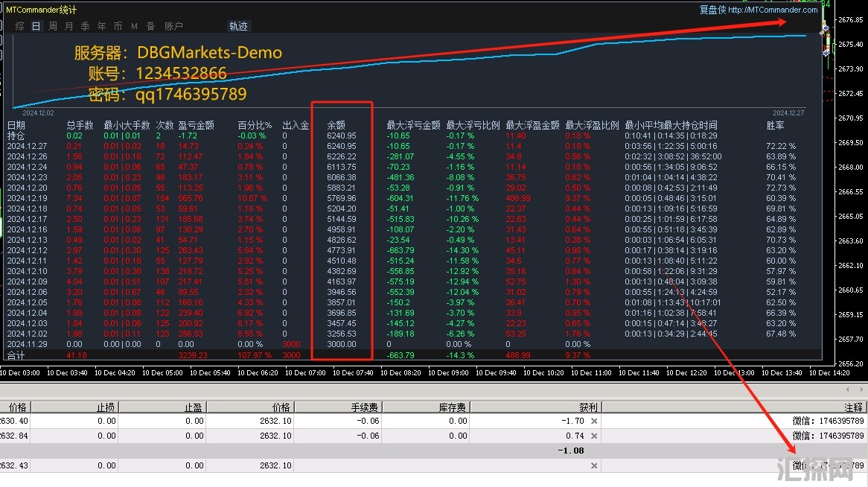Screen dimensions: 868x487
Task: Open the 账户 account tab
Action: [173, 26]
